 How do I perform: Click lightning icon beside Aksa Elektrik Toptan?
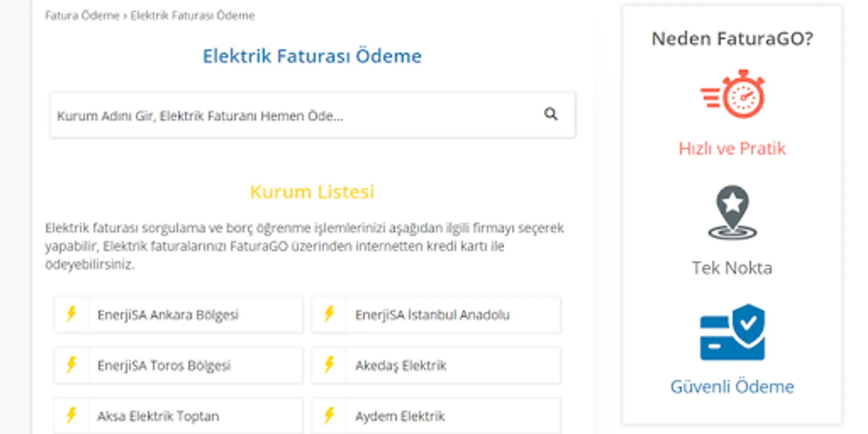71,415
